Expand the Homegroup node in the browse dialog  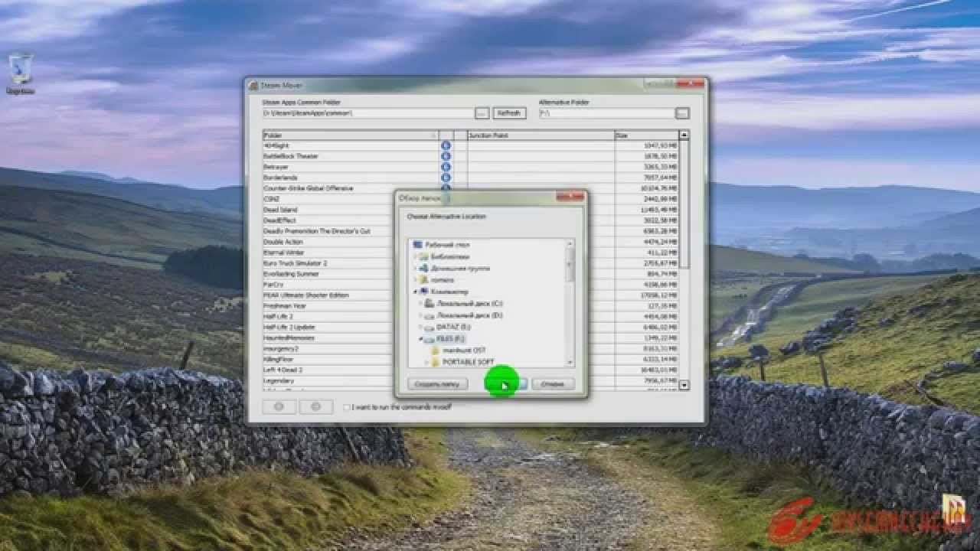pyautogui.click(x=416, y=269)
